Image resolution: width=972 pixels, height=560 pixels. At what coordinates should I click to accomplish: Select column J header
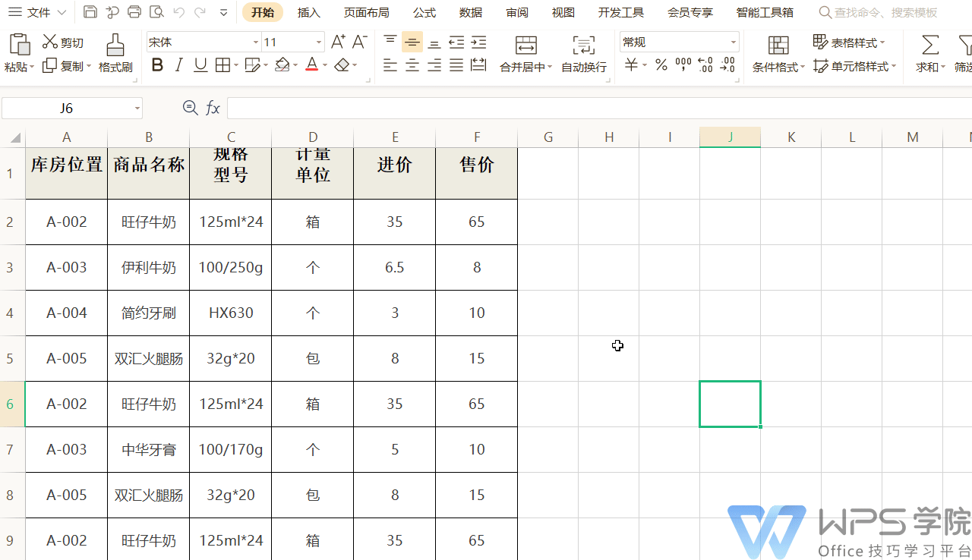(x=730, y=137)
